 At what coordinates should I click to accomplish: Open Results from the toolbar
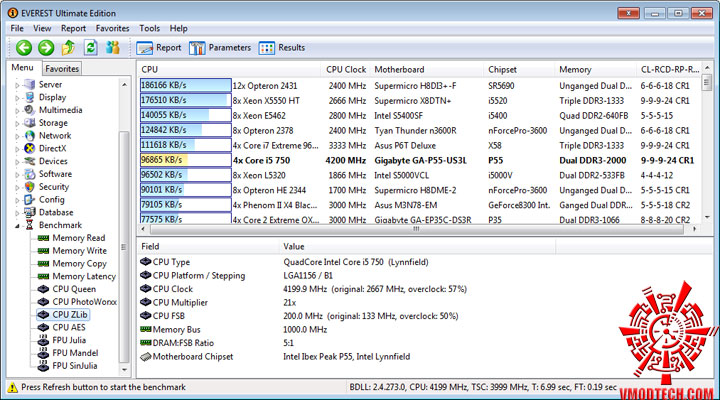coord(281,48)
